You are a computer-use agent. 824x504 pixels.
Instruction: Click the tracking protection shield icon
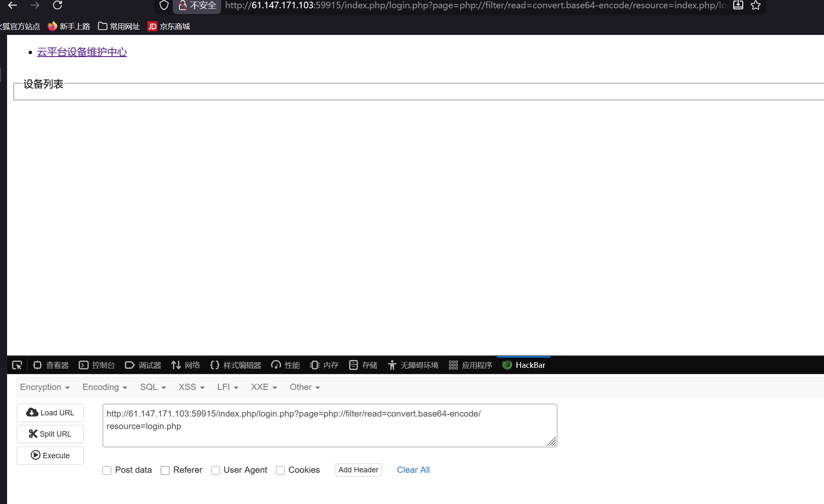point(164,5)
